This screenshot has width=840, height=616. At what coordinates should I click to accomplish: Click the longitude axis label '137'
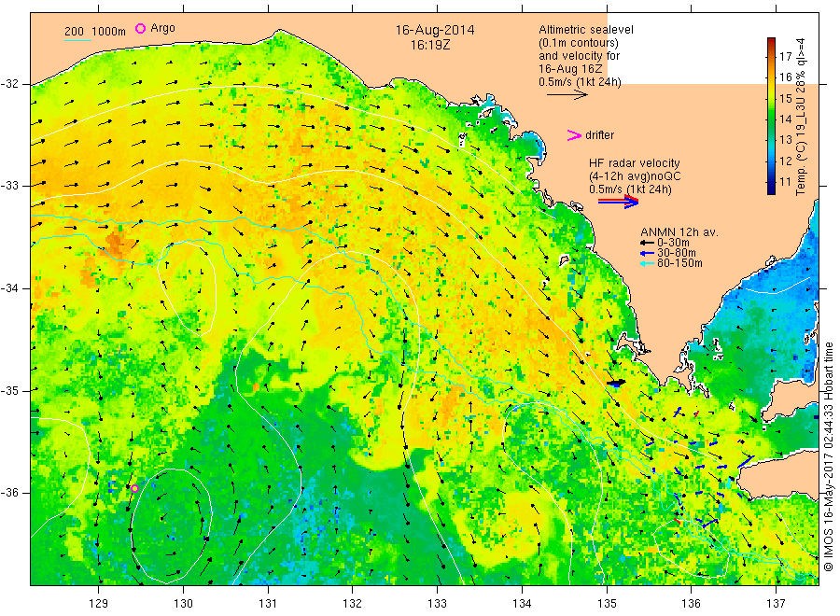coord(776,604)
